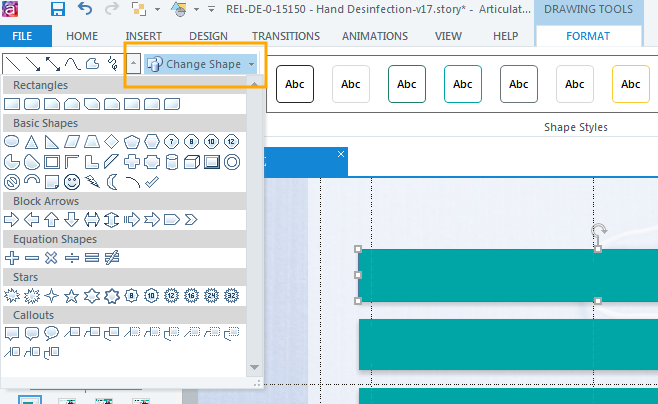Open the Customize Quick Access Toolbar dropdown
The width and height of the screenshot is (658, 404).
point(212,9)
